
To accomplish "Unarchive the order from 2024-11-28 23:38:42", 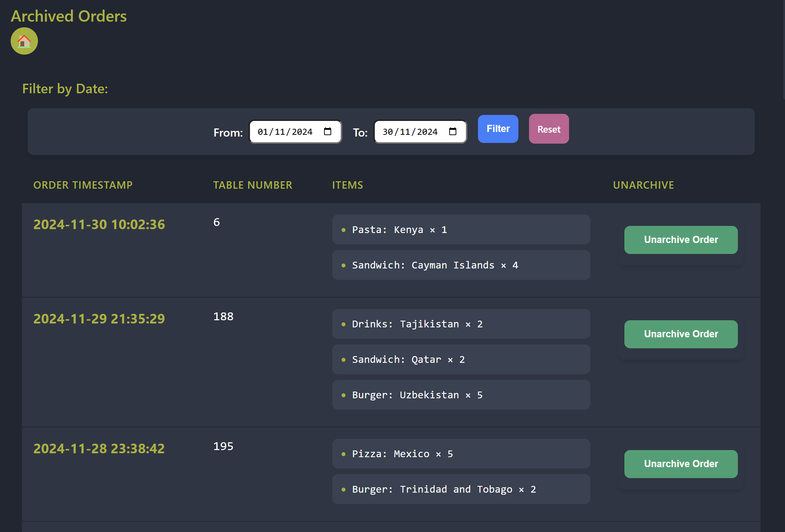I will coord(680,464).
